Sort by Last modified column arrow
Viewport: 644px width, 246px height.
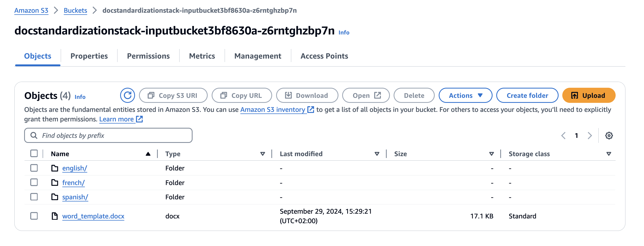coord(377,154)
